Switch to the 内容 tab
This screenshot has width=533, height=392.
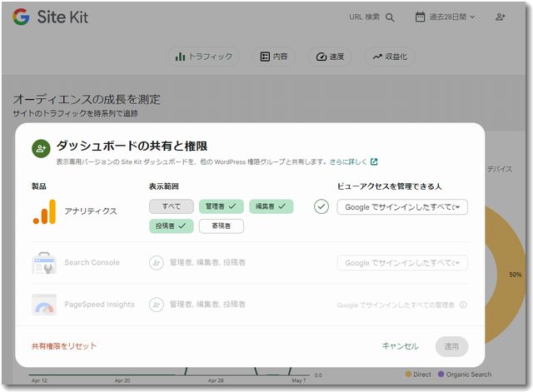coord(274,57)
